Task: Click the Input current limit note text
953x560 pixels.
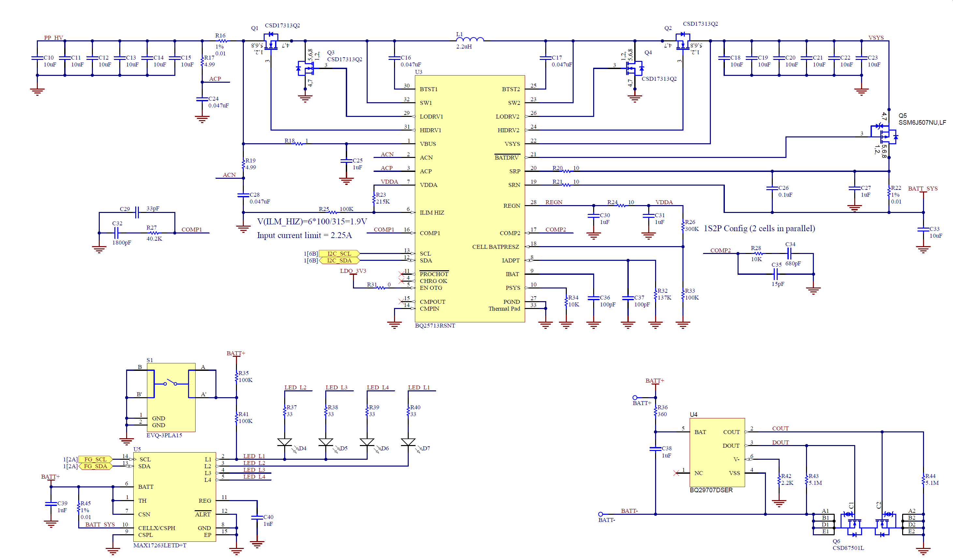Action: point(304,235)
